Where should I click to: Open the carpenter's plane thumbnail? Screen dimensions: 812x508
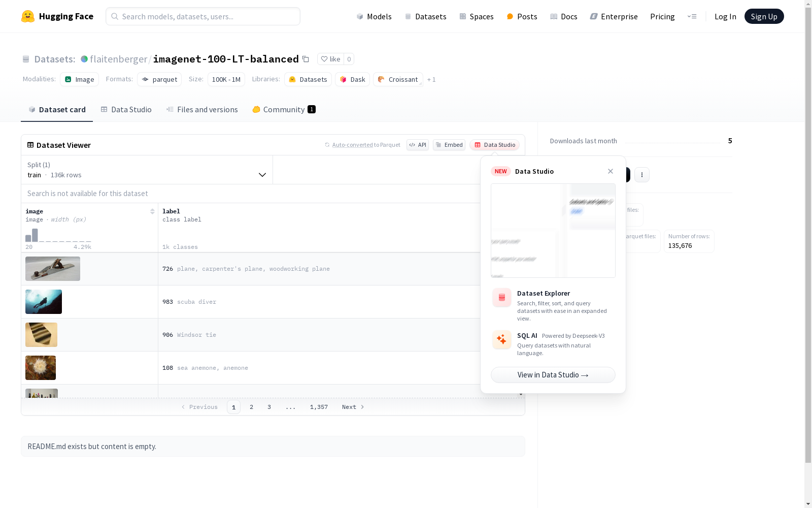click(53, 269)
